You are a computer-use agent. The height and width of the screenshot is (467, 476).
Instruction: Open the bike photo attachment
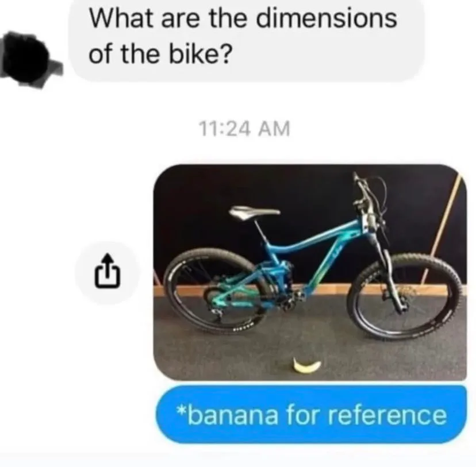click(310, 273)
